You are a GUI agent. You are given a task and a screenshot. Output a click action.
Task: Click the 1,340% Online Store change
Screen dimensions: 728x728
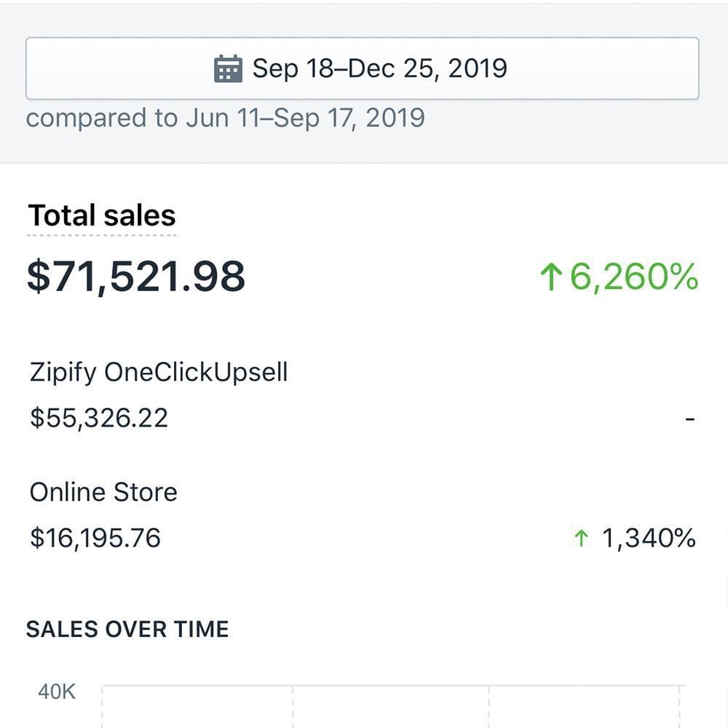tap(649, 538)
